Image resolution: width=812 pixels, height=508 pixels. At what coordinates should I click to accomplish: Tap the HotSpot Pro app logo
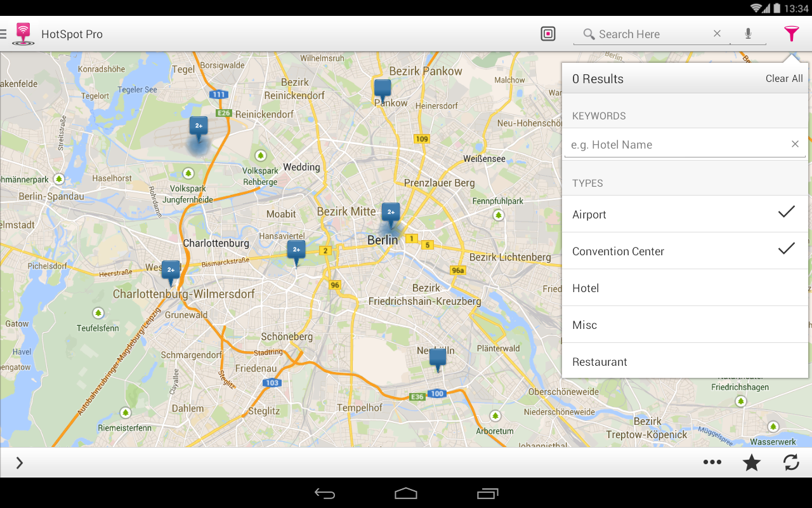click(x=23, y=34)
